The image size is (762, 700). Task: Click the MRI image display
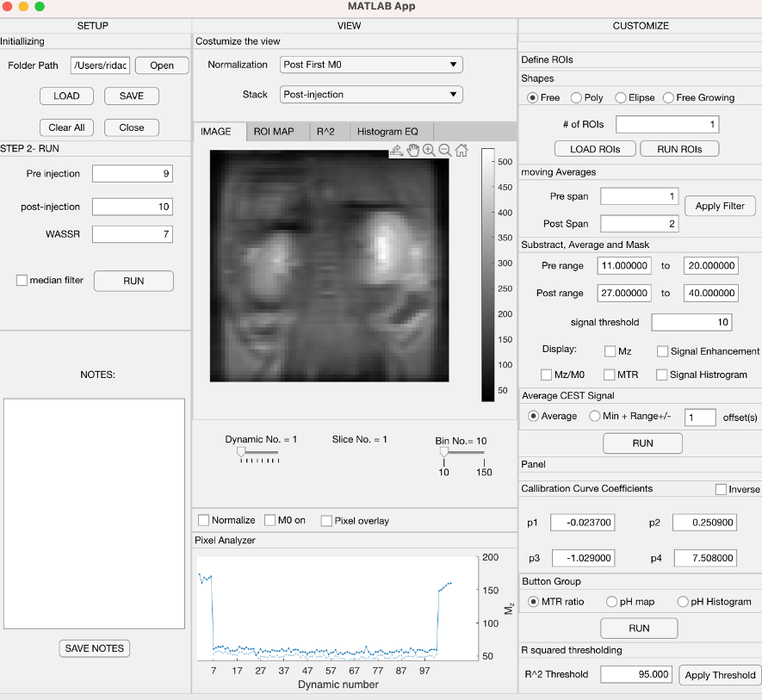pos(330,266)
